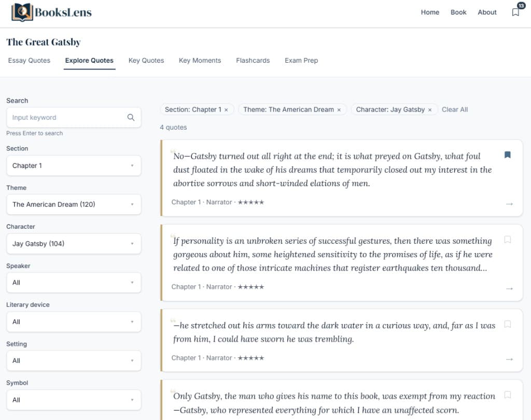The height and width of the screenshot is (420, 531).
Task: Switch to Essay Quotes tab
Action: pos(29,60)
